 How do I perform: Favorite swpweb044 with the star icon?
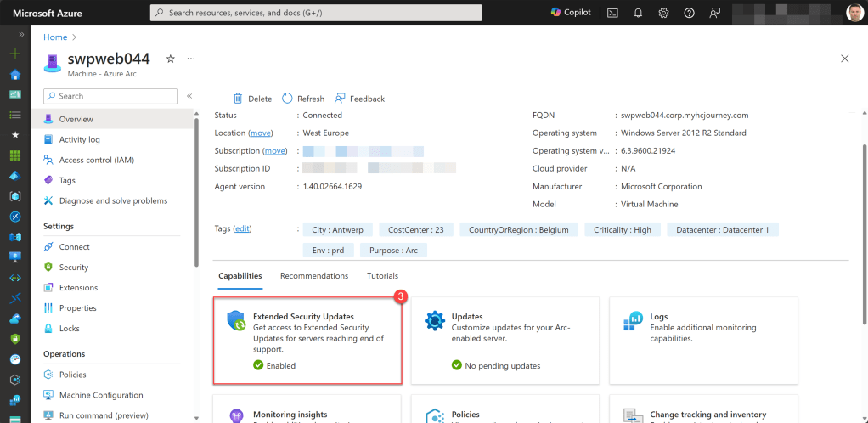pyautogui.click(x=170, y=59)
